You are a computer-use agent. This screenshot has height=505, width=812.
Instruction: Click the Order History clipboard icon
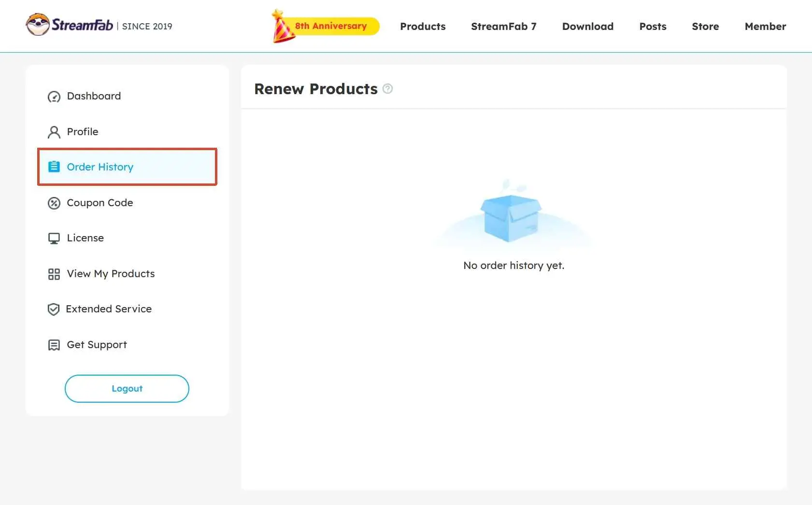pyautogui.click(x=54, y=167)
